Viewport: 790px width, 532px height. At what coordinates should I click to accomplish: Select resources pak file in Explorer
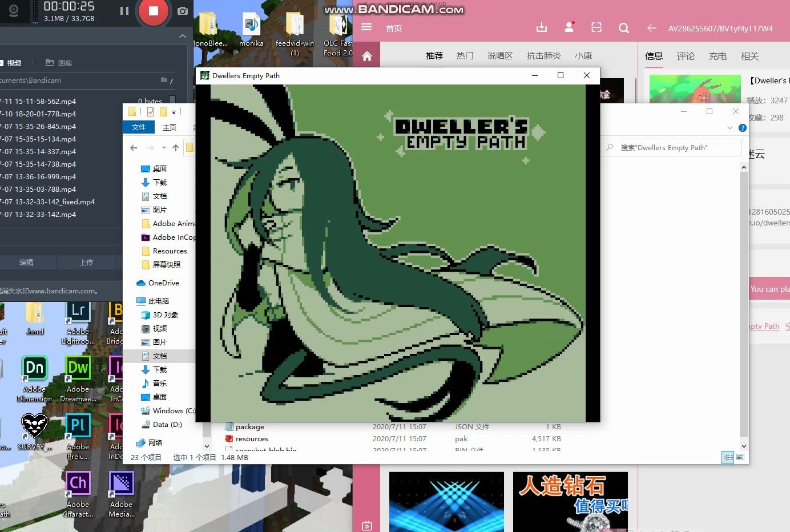click(252, 438)
